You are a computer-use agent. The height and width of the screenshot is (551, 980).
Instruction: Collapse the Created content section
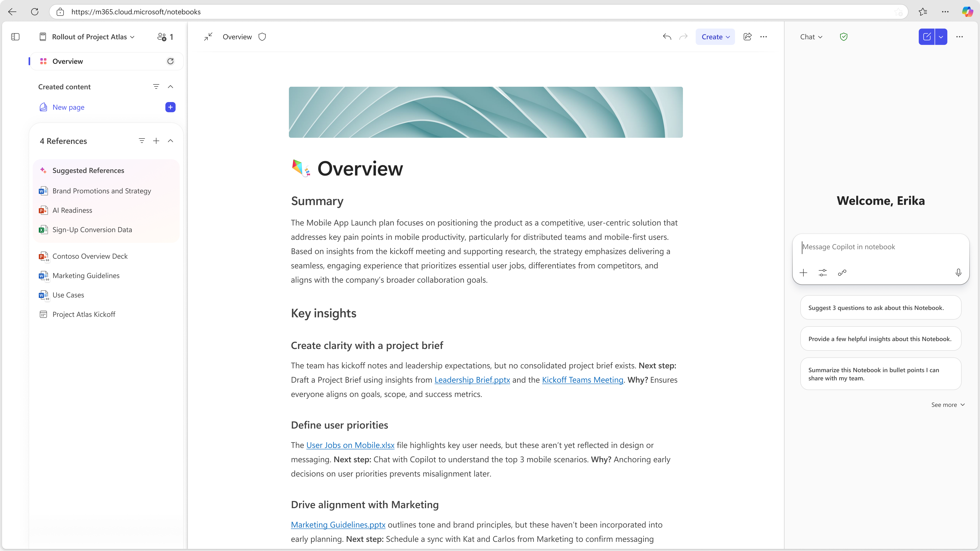pos(170,87)
